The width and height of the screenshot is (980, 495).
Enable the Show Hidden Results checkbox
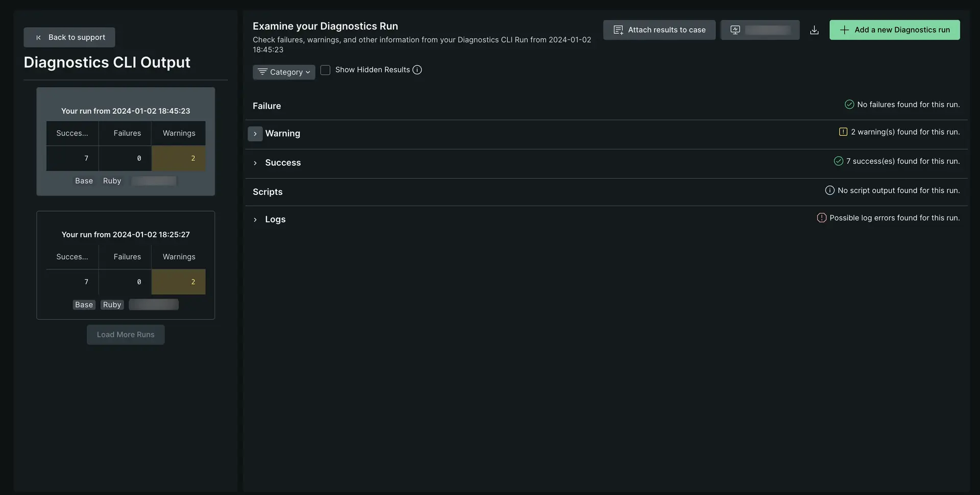[325, 70]
